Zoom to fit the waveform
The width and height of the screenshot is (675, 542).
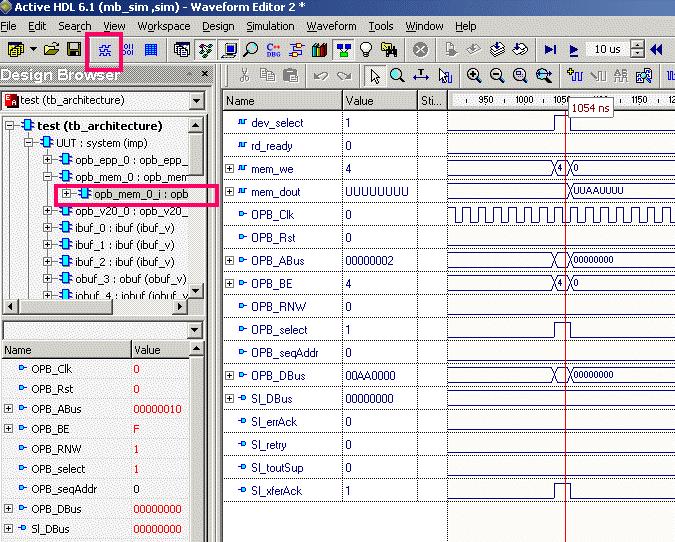tap(520, 75)
